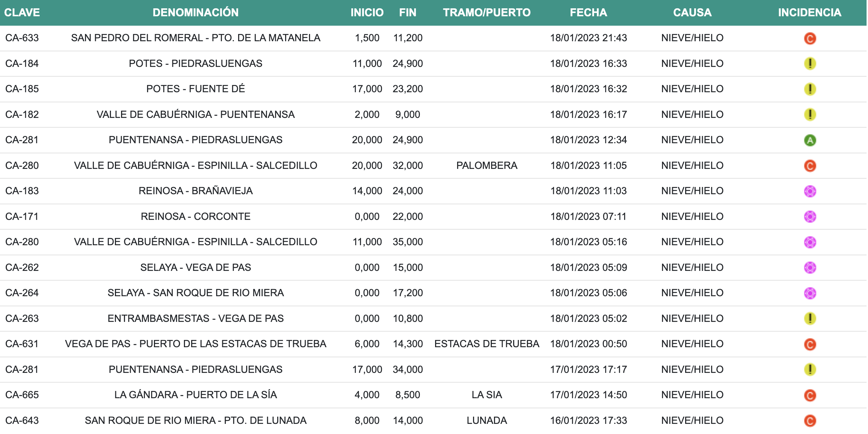Click the yellow warning icon for CA-263
This screenshot has height=434, width=868.
(809, 319)
